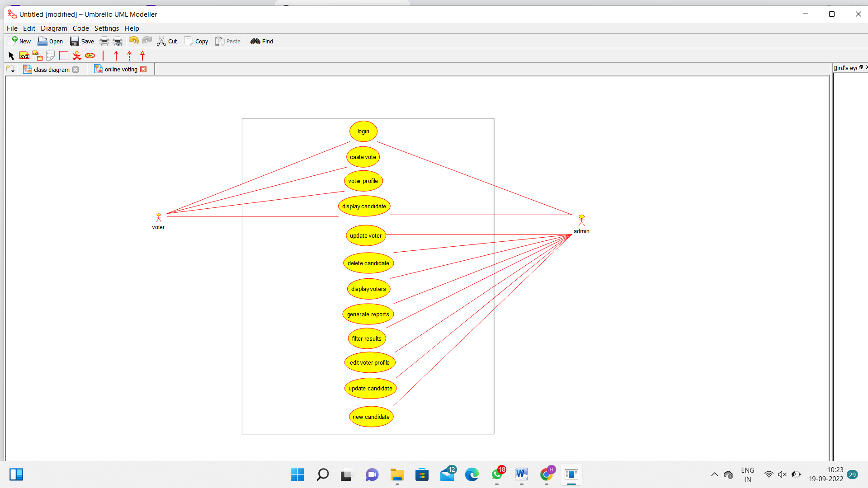Open Microsoft Word from the taskbar

click(521, 474)
